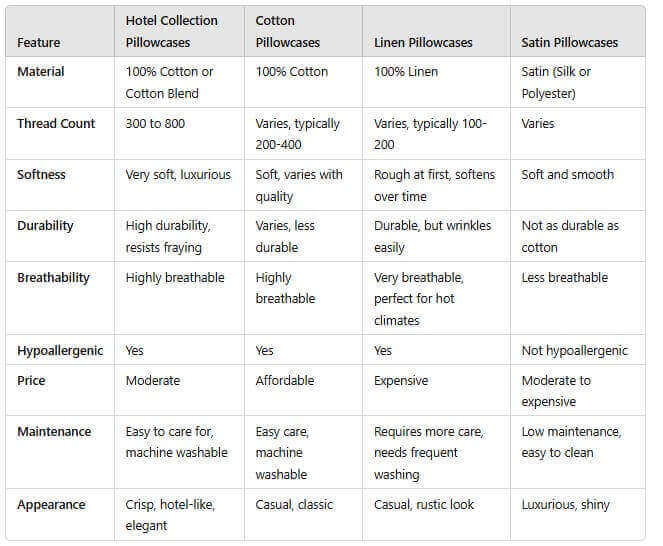Click the Hypoallergenic row label
This screenshot has width=663, height=546.
click(60, 350)
